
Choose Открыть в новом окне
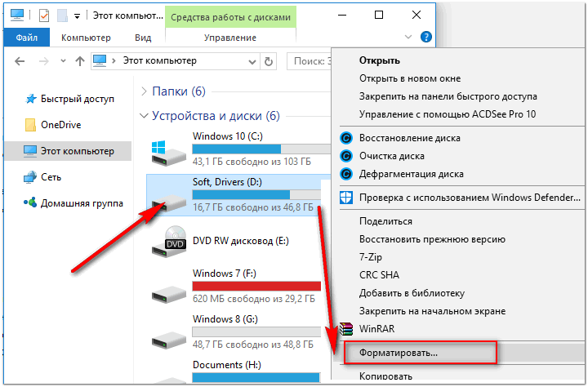pos(410,78)
